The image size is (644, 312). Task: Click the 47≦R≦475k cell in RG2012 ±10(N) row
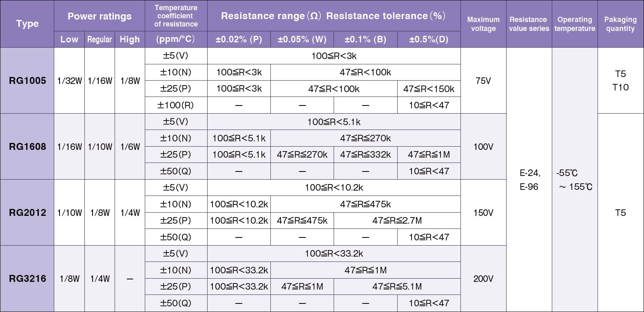pos(365,204)
